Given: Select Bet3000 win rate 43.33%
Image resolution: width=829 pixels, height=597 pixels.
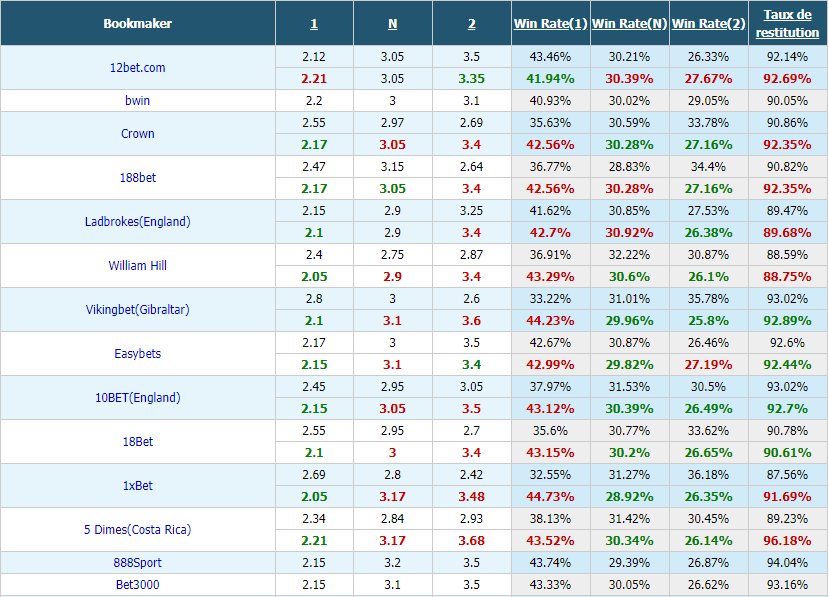Looking at the screenshot, I should point(550,585).
